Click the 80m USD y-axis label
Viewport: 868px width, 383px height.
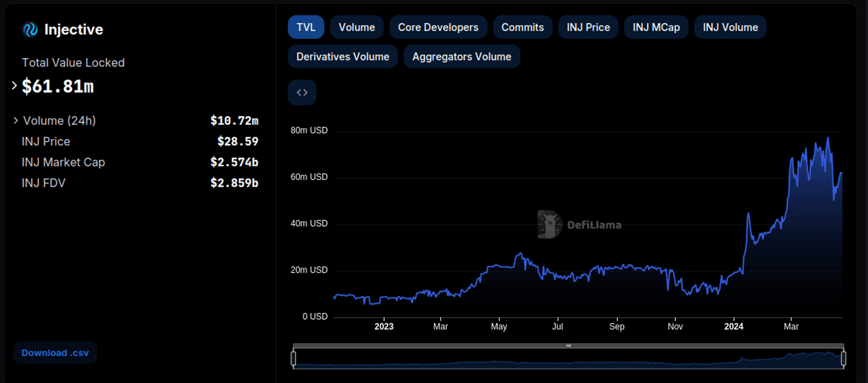pos(309,130)
